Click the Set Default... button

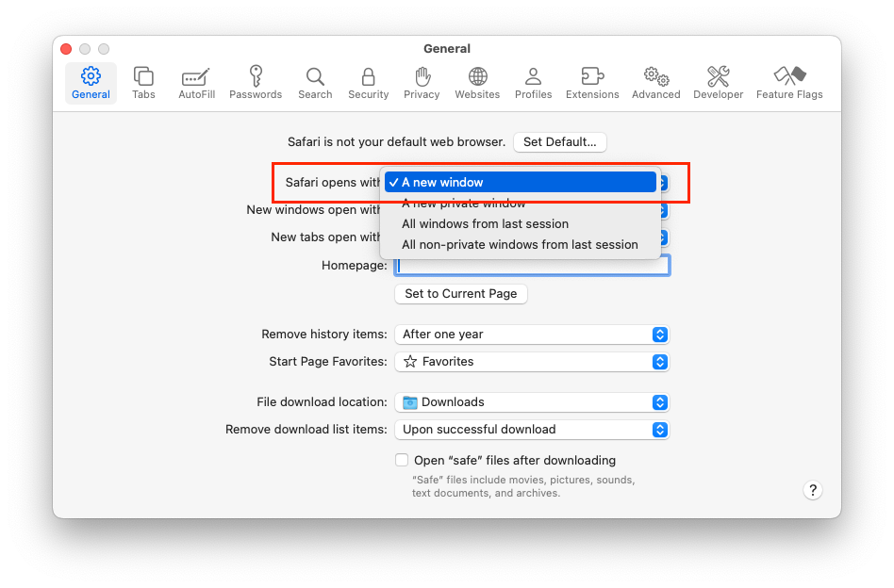560,142
